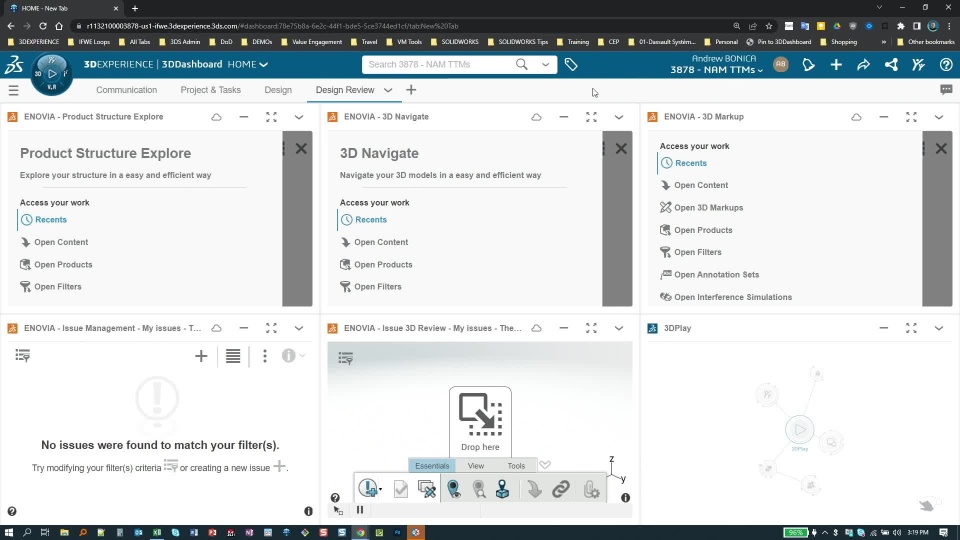Viewport: 960px width, 540px height.
Task: Click the Share arrow icon in top bar
Action: coord(863,64)
